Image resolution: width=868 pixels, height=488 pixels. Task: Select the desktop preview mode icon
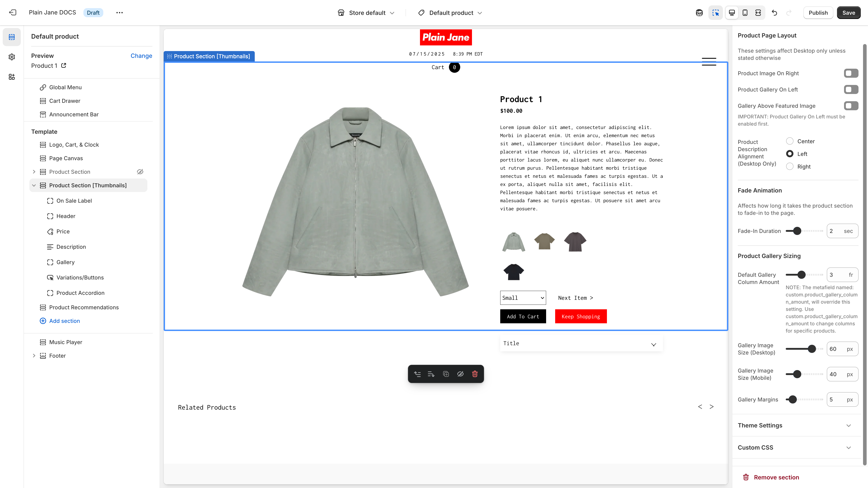(x=731, y=12)
